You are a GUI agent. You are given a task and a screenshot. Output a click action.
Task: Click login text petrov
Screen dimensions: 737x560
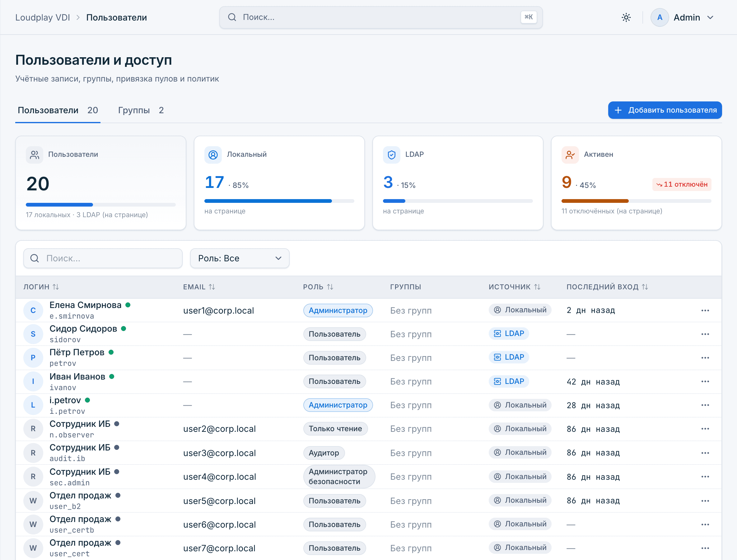point(63,363)
